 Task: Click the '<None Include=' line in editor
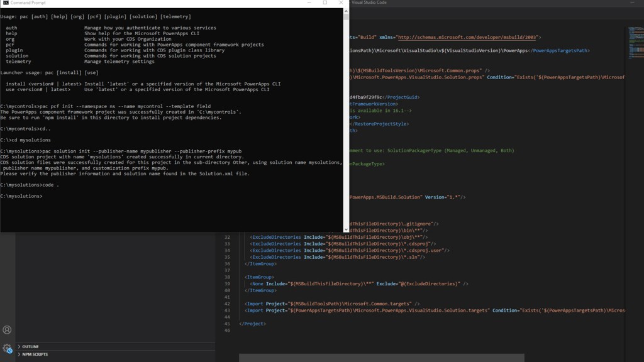tap(359, 283)
